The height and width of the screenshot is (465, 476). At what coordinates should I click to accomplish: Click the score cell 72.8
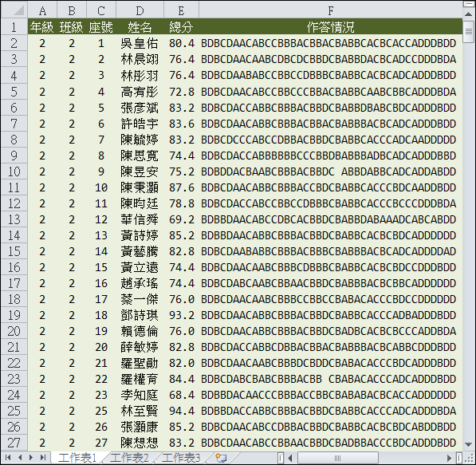tap(181, 92)
